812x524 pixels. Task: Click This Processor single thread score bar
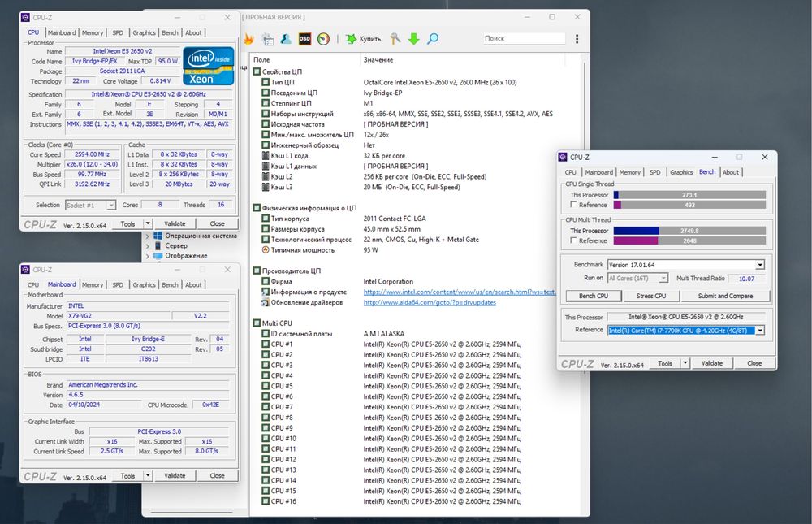689,195
